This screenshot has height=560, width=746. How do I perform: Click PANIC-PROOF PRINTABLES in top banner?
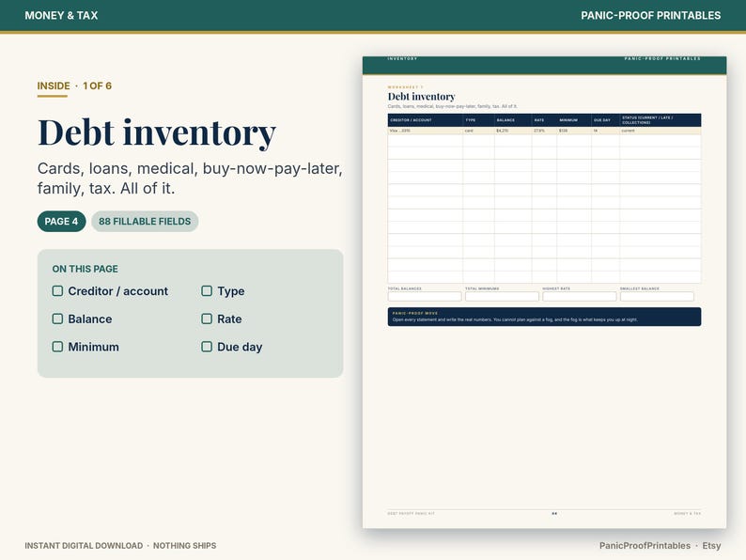click(650, 15)
